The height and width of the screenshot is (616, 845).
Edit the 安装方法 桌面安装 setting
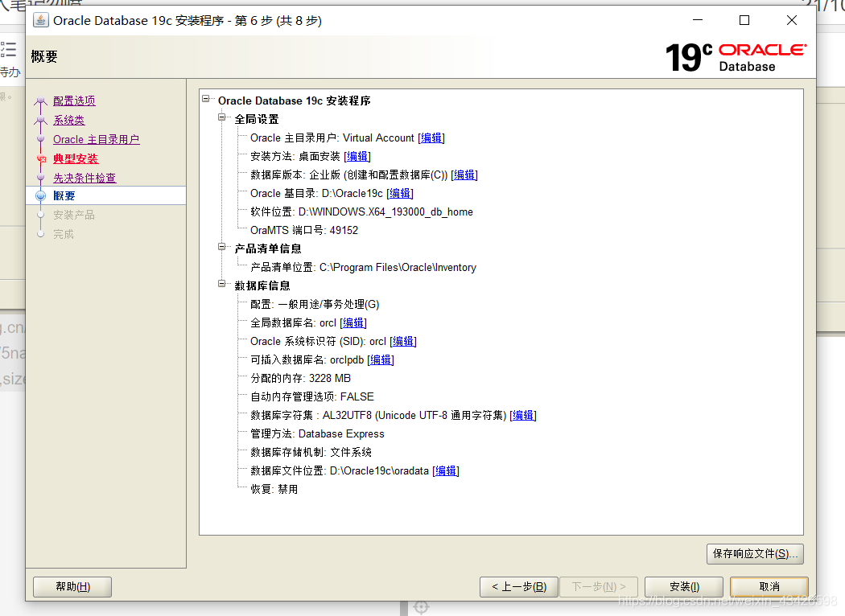pyautogui.click(x=357, y=156)
